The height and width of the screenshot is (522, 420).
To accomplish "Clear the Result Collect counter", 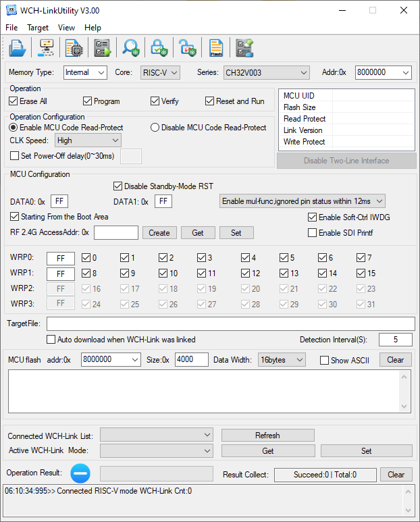I will pos(396,475).
